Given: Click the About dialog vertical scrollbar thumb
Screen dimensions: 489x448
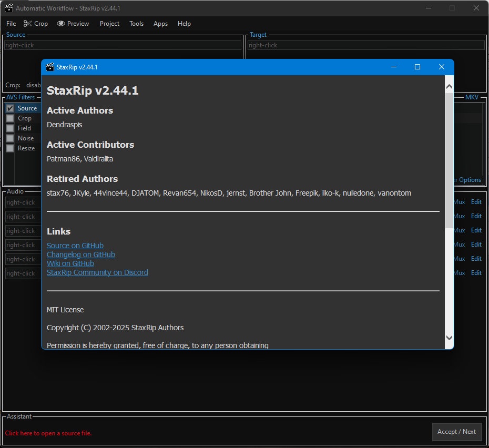Looking at the screenshot, I should point(449,160).
